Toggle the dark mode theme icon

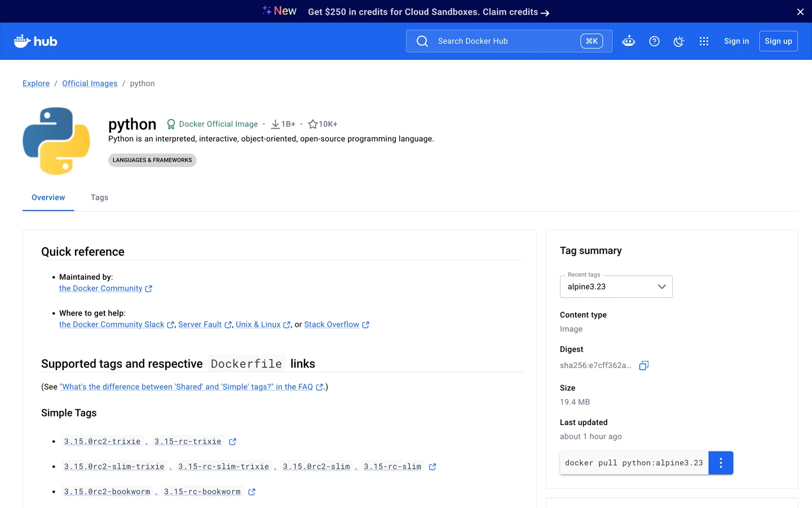679,41
